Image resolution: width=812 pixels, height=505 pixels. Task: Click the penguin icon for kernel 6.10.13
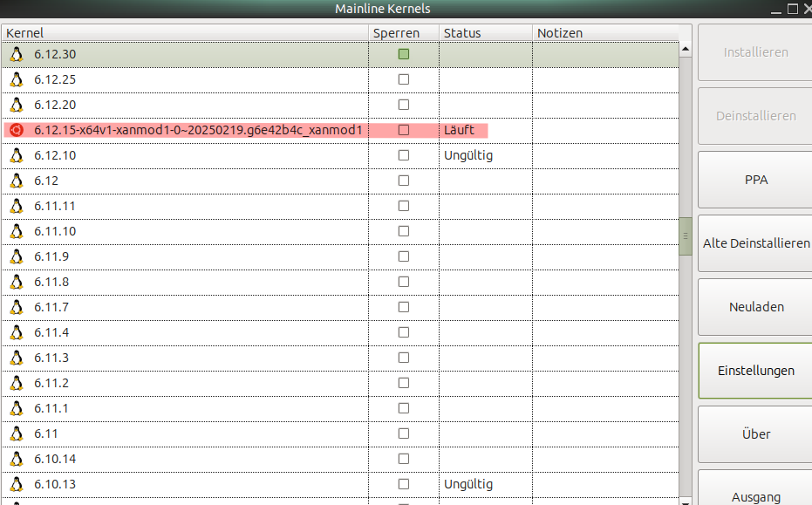tap(17, 485)
